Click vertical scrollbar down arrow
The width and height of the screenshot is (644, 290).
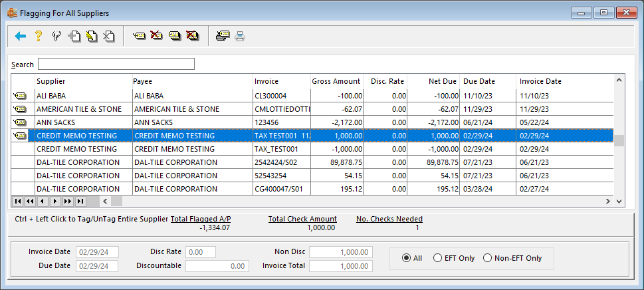coord(619,201)
